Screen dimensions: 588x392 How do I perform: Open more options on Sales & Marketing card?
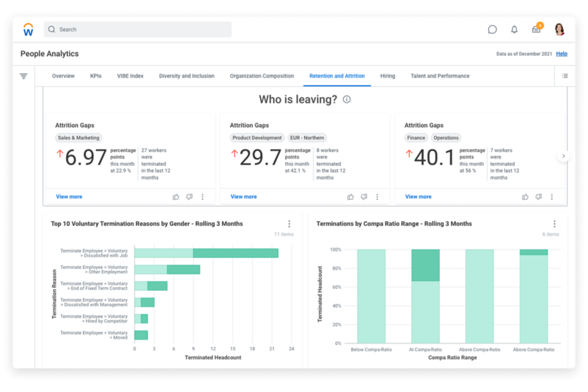coord(203,197)
